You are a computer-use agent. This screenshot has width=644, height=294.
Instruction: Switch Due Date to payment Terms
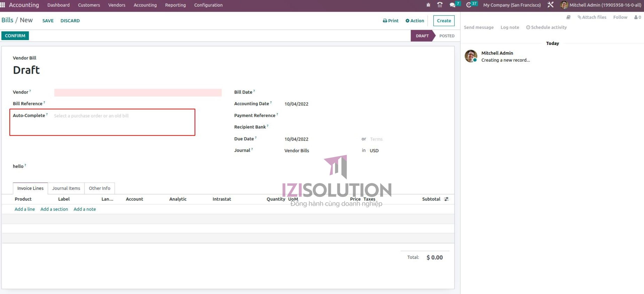376,139
